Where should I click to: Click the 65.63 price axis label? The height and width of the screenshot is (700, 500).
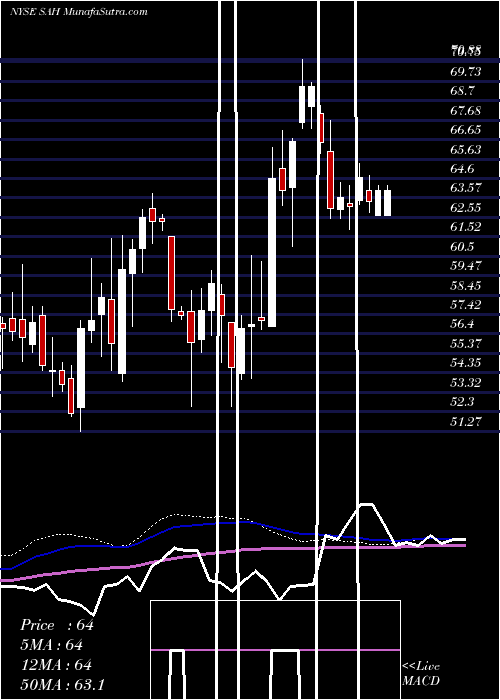(x=466, y=149)
